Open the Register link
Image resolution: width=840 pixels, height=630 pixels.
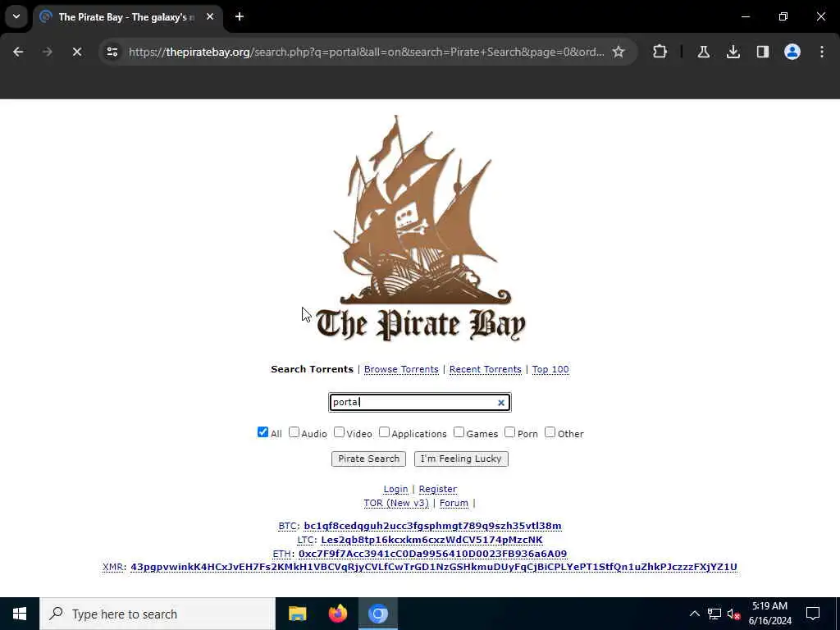coord(438,489)
